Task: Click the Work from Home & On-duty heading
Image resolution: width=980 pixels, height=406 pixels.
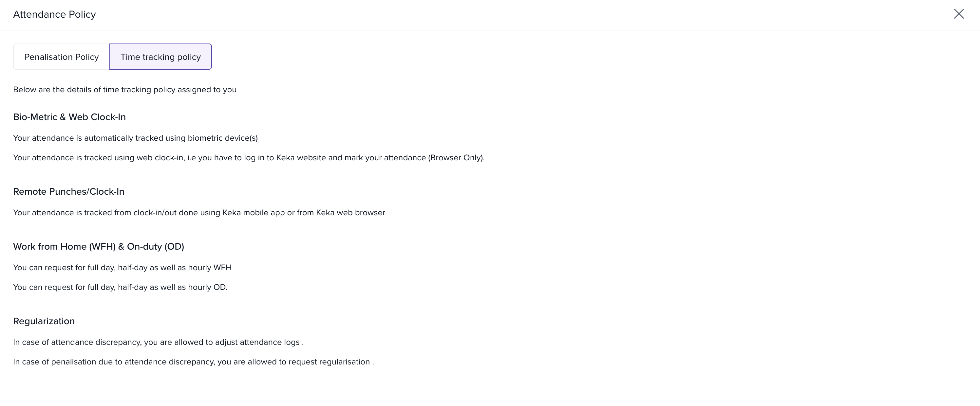Action: pos(99,247)
